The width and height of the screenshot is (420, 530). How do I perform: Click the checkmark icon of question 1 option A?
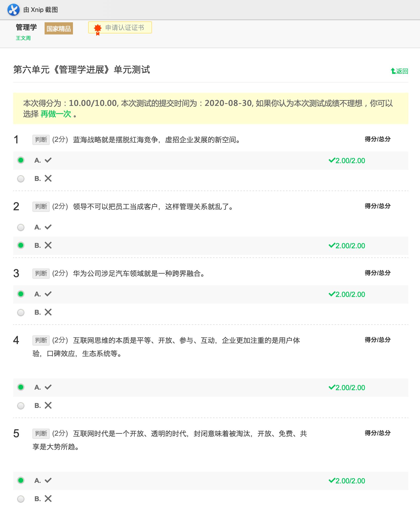(48, 160)
